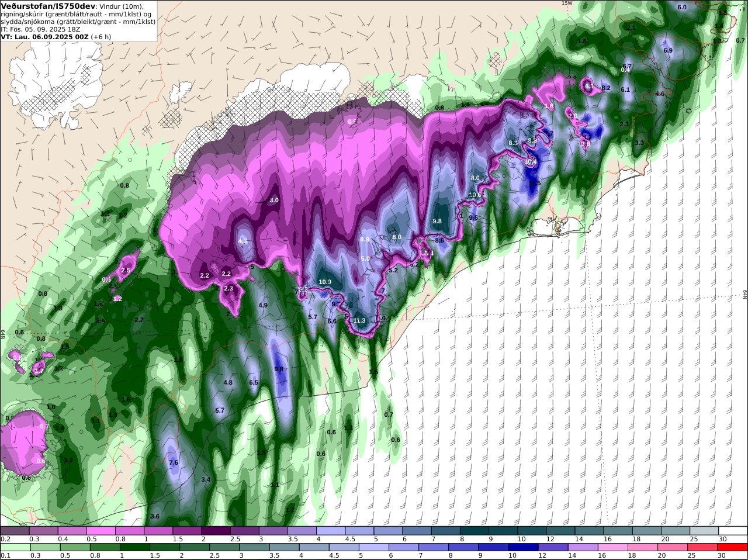Click the 3.3 precipitation value label
Viewport: 748px width, 560px height.
click(x=639, y=143)
